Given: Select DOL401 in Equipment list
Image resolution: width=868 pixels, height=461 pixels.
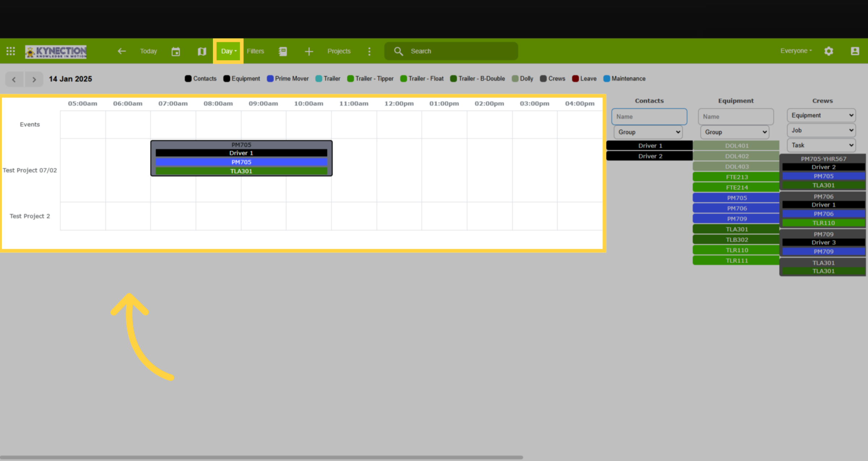Looking at the screenshot, I should pos(736,145).
